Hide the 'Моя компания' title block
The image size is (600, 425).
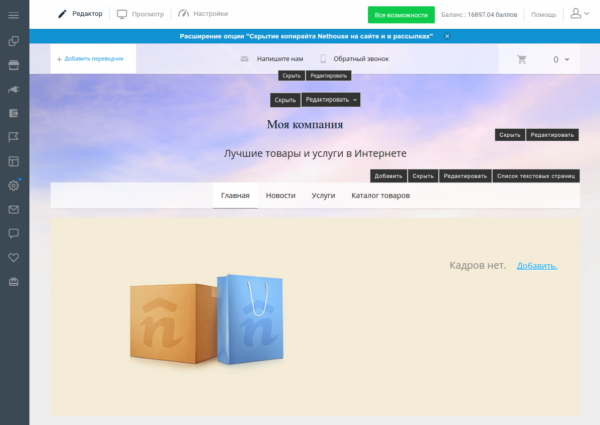[285, 99]
